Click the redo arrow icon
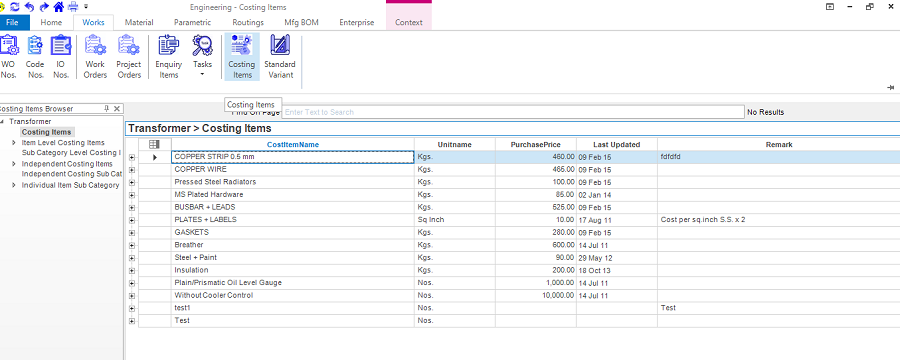This screenshot has width=900, height=360. [x=44, y=7]
